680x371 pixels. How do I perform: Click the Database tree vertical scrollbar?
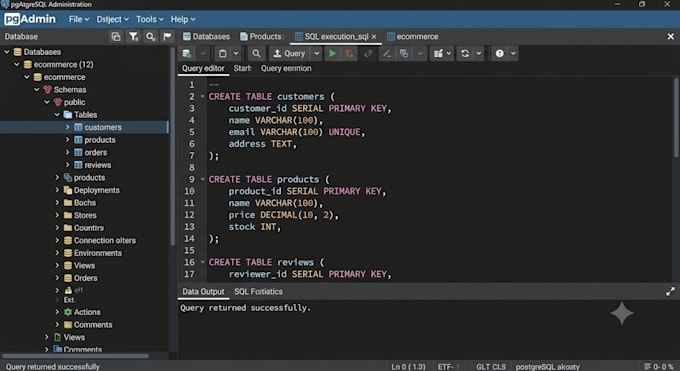point(173,148)
